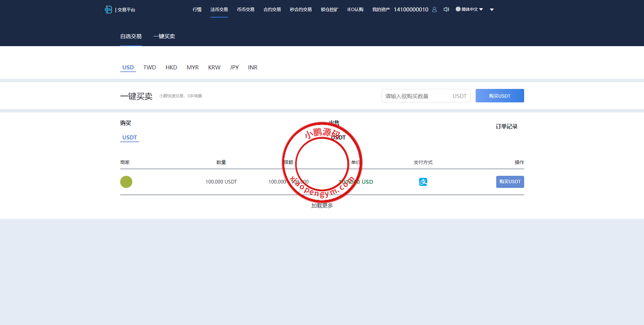This screenshot has height=325, width=644.
Task: Click the speaker announcement icon
Action: (x=446, y=9)
